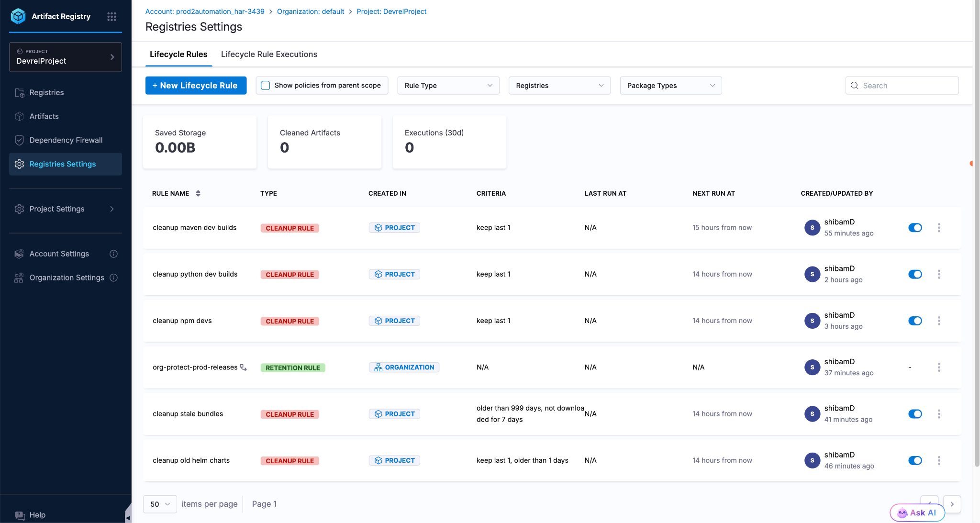Click the Saved Storage 0.00B card
Screen dimensions: 980x523
[200, 142]
